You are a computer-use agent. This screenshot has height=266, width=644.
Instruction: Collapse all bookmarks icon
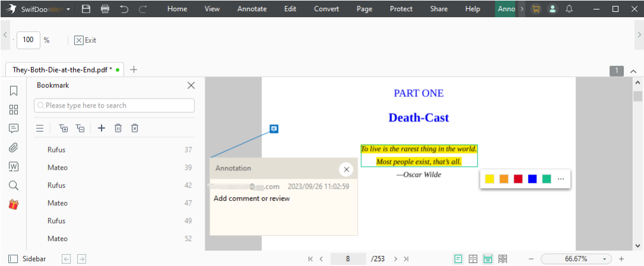pyautogui.click(x=81, y=128)
